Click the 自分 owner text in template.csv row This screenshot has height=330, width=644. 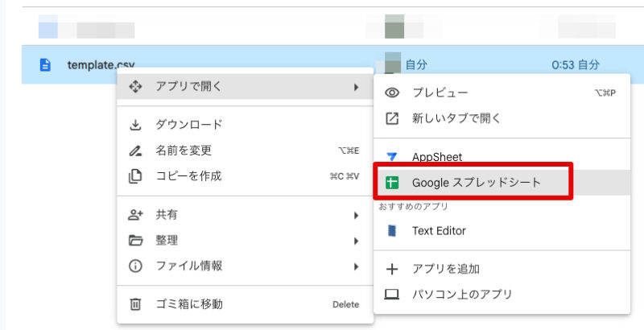coord(416,65)
